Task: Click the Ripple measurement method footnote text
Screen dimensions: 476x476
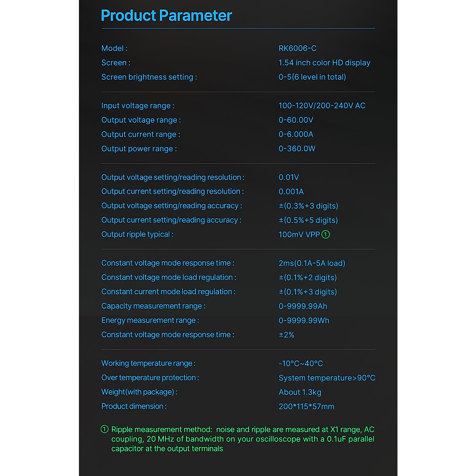Action: click(243, 439)
